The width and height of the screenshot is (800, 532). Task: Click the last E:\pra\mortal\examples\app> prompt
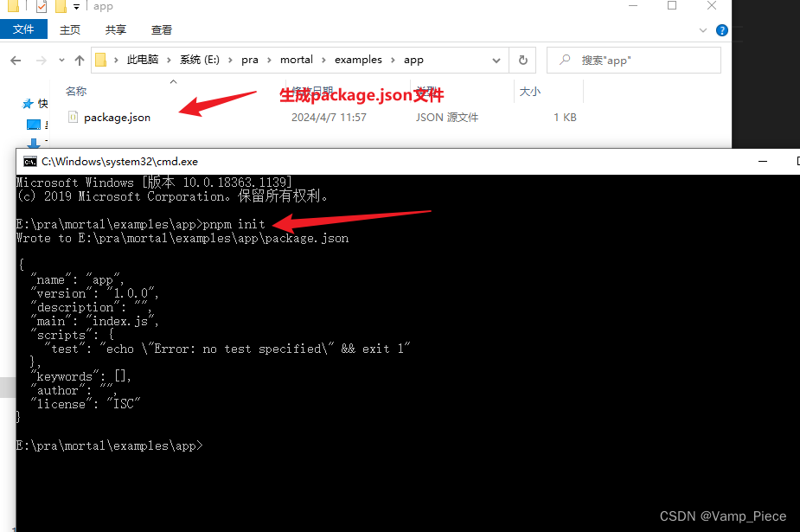pos(109,445)
